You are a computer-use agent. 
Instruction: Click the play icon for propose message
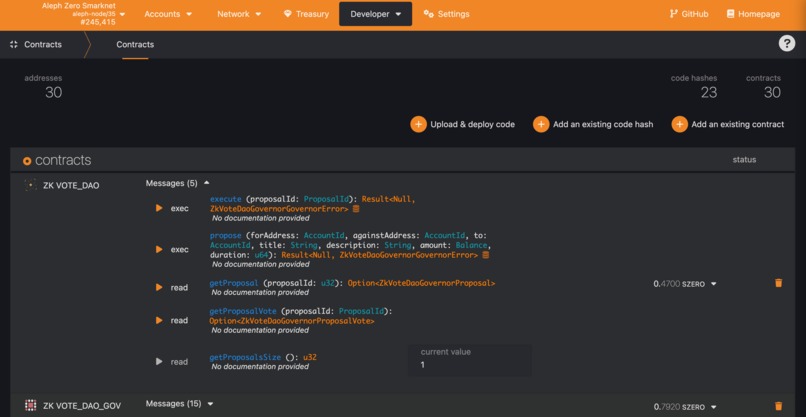point(159,249)
